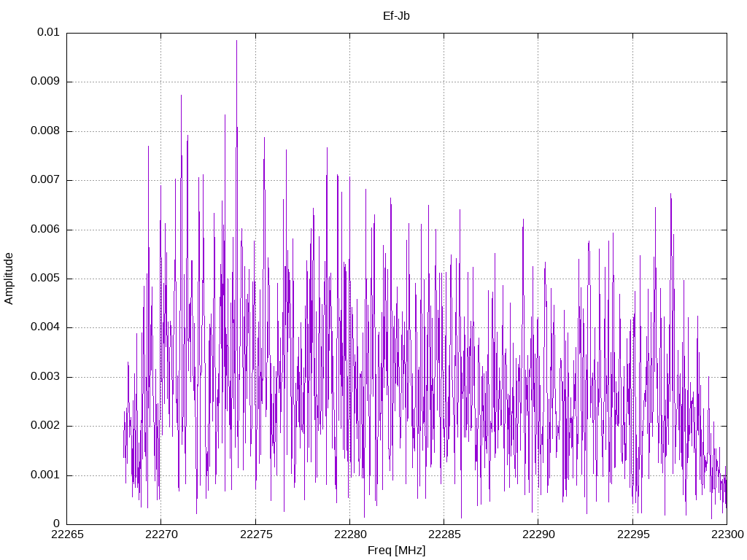Select the 0.009 y-axis tick label
Viewport: 747px width, 560px height.
[45, 82]
